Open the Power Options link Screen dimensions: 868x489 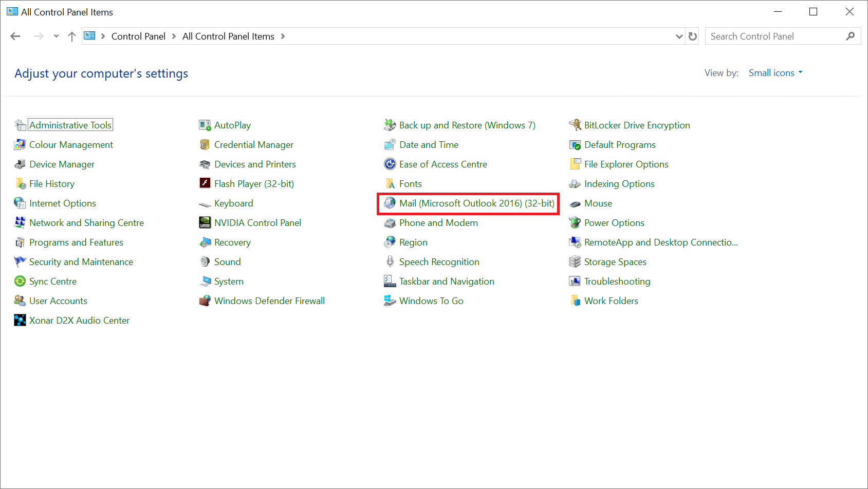tap(614, 223)
